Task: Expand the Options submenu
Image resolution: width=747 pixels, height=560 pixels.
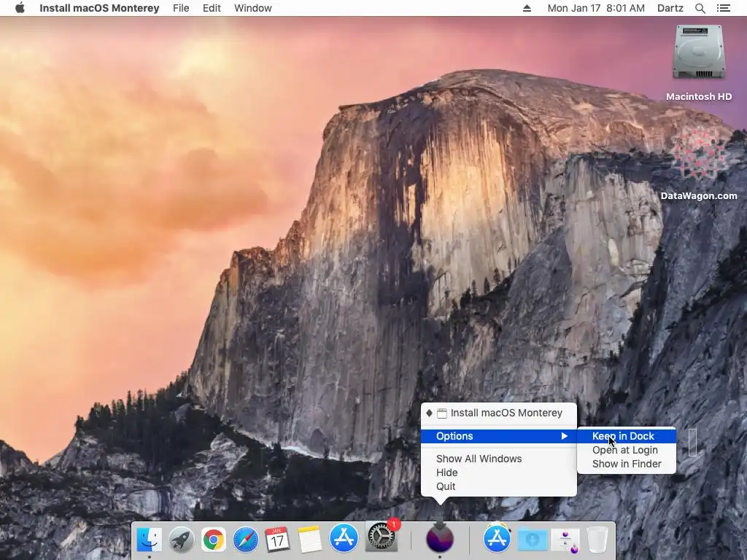Action: [x=499, y=436]
